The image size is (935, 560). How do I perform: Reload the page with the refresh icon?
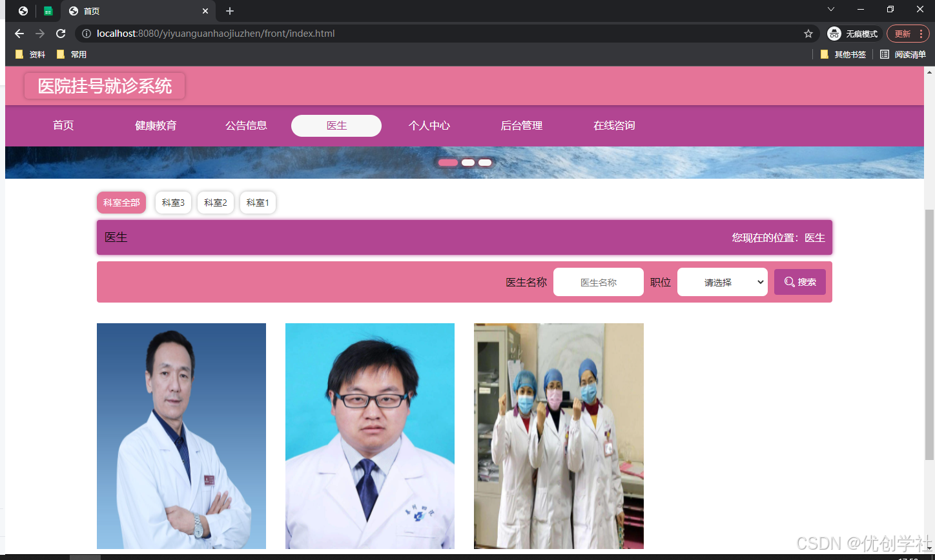(x=61, y=34)
